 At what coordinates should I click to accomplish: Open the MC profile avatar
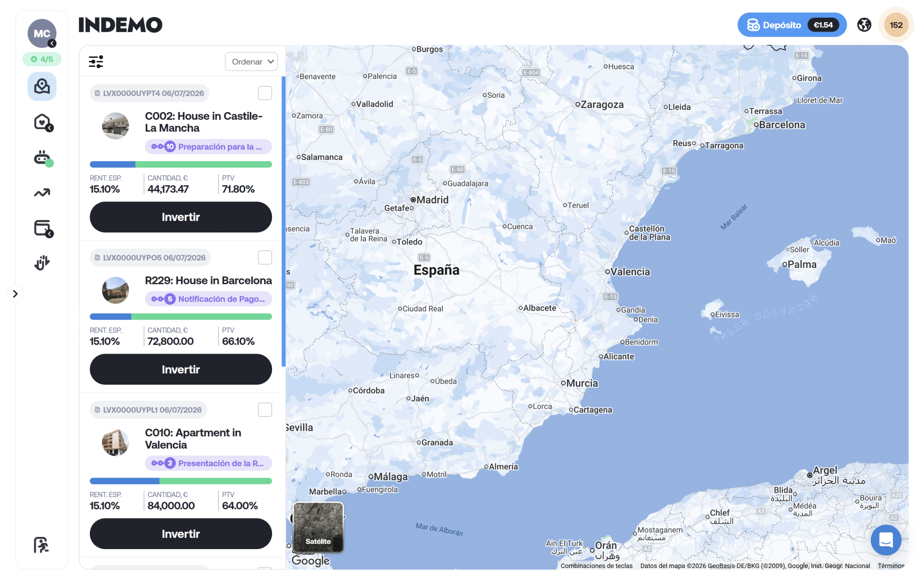(x=42, y=33)
